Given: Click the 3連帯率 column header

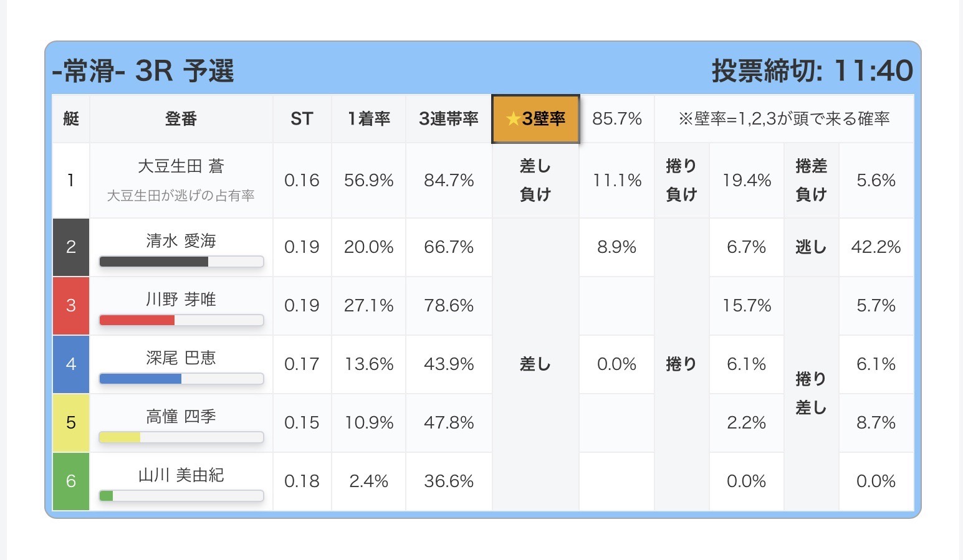Looking at the screenshot, I should 449,119.
